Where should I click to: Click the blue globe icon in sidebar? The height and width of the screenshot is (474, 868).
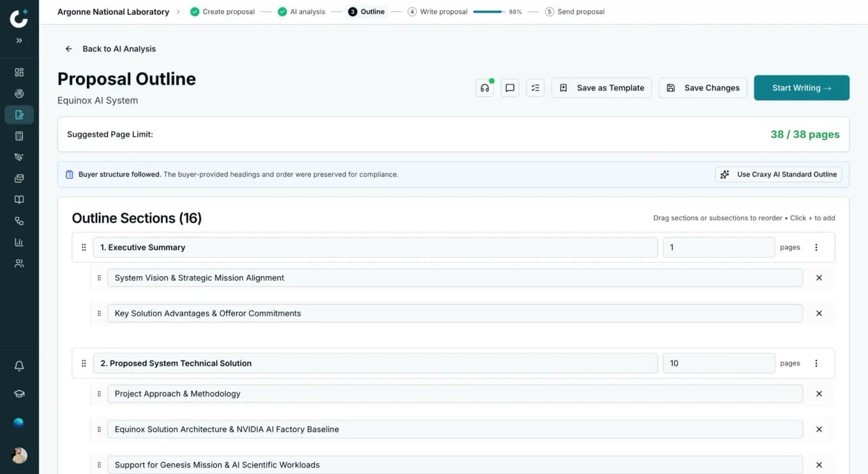pyautogui.click(x=19, y=422)
